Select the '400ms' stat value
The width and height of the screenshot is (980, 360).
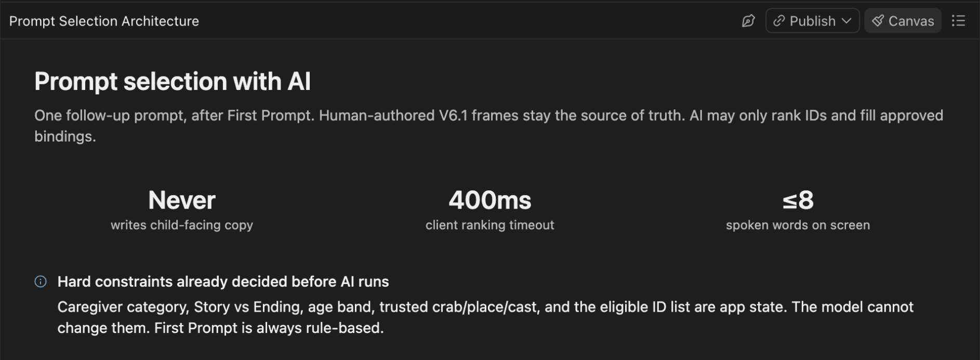(490, 200)
